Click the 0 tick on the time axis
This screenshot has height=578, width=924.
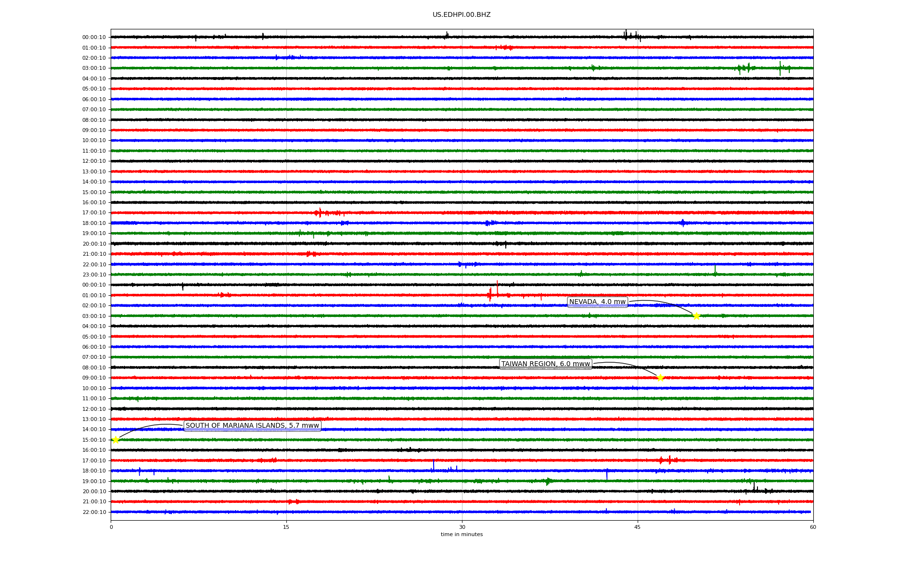point(111,527)
